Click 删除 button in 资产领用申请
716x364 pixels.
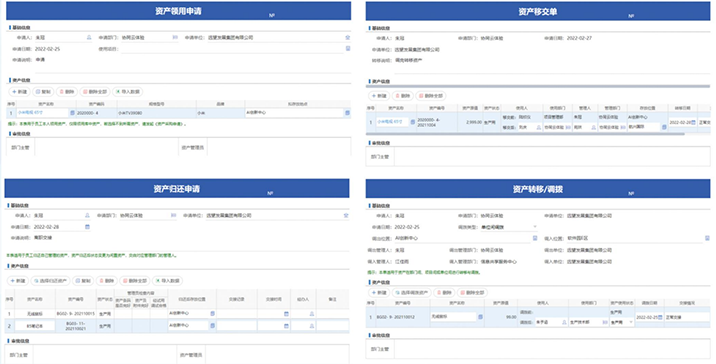point(67,92)
